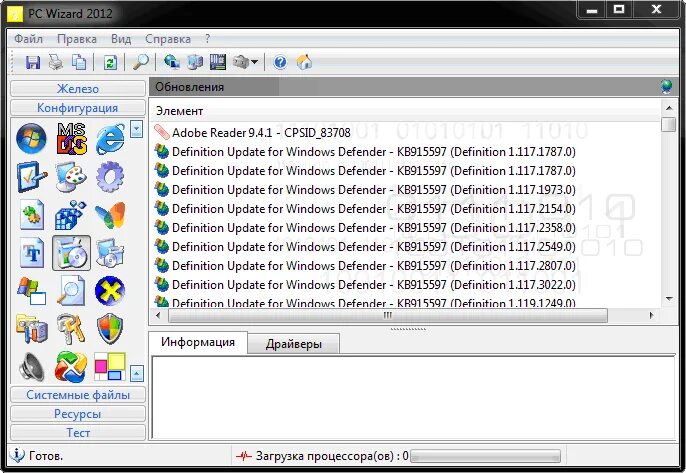Select the Windows security shield icon

pyautogui.click(x=110, y=329)
